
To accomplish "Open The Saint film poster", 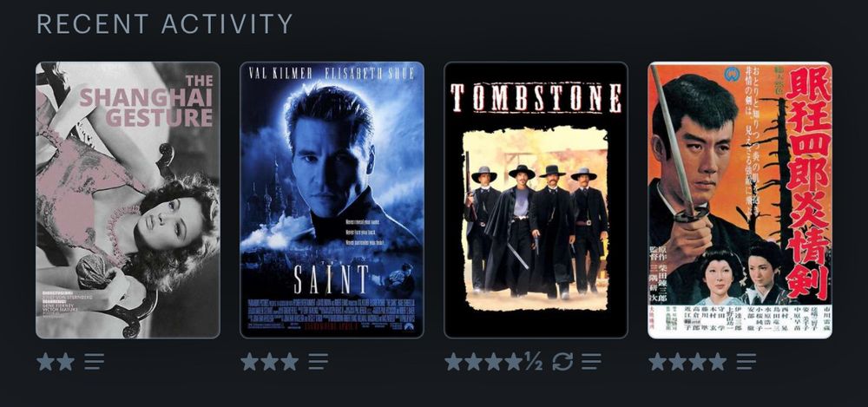I will click(332, 200).
